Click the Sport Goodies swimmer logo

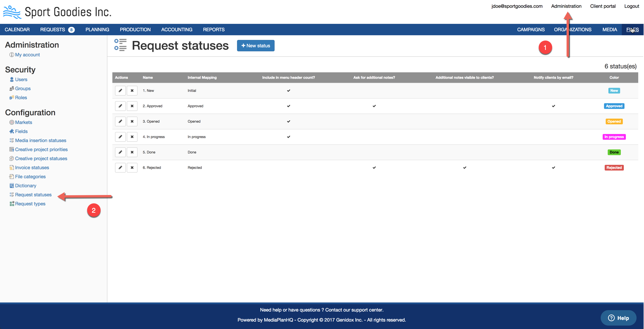point(12,11)
